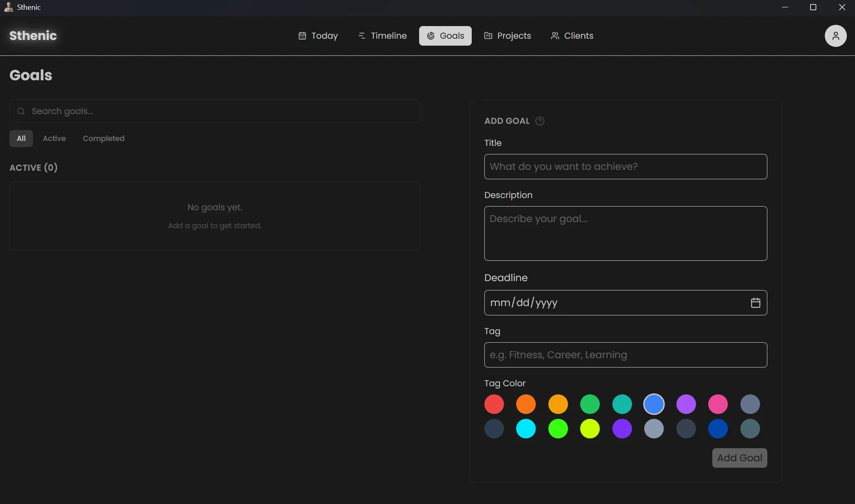Choose the deep royal blue tag color
The image size is (855, 504).
718,429
